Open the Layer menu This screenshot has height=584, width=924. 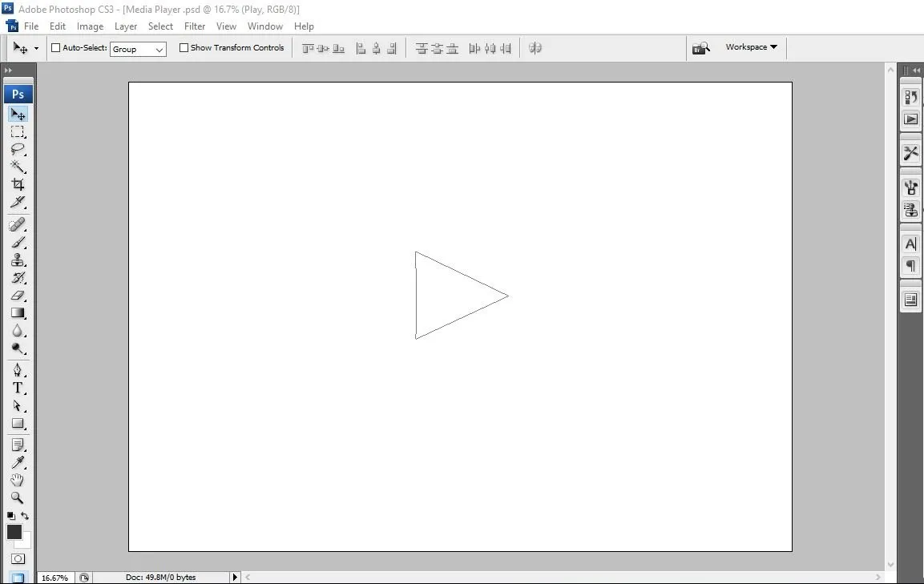126,26
